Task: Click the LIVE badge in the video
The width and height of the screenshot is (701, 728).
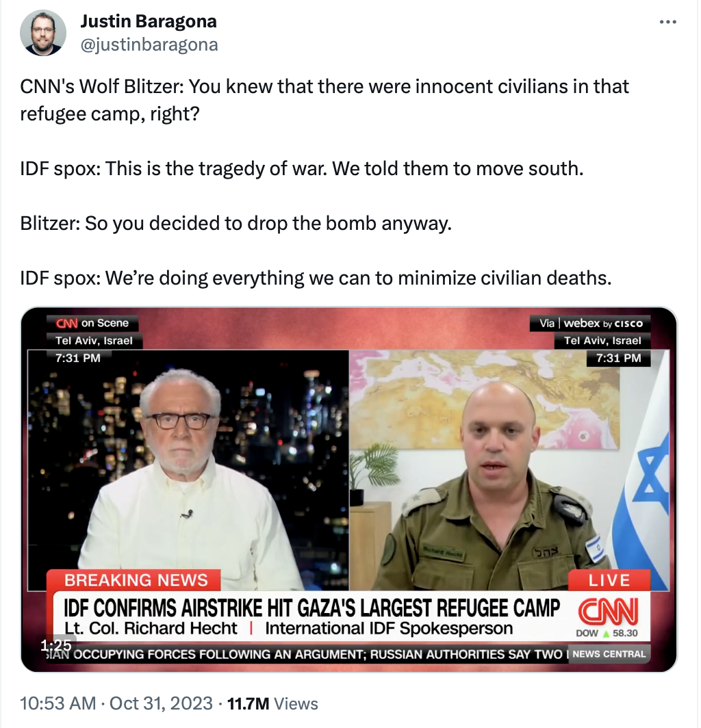Action: [609, 580]
